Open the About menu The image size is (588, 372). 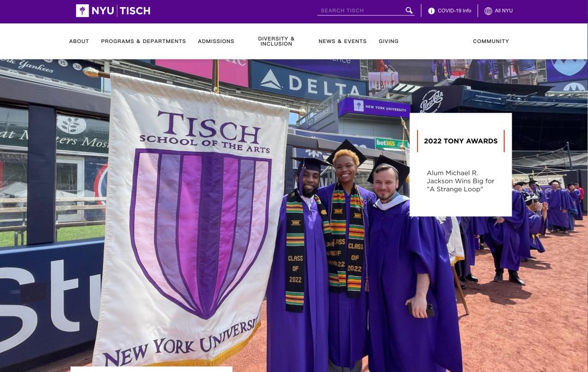pos(79,41)
